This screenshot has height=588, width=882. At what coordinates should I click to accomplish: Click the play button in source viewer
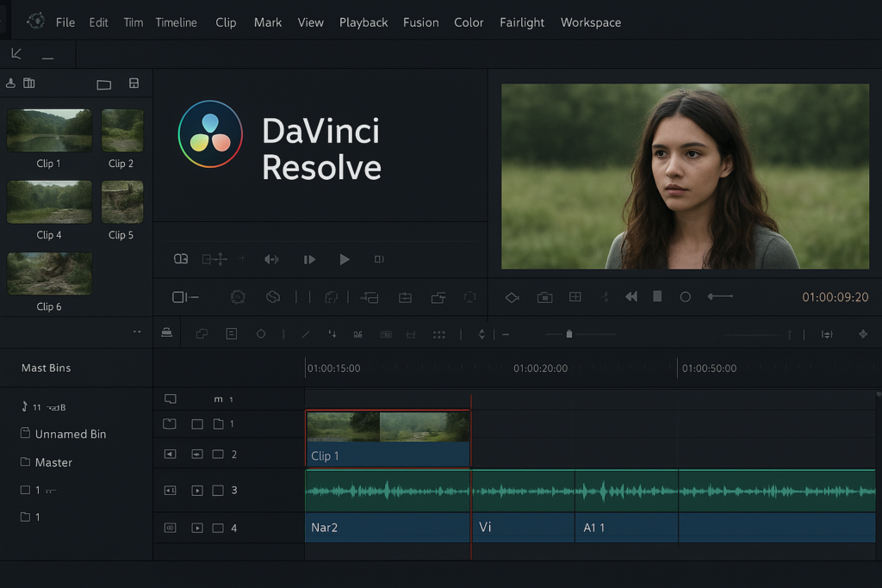pyautogui.click(x=345, y=259)
